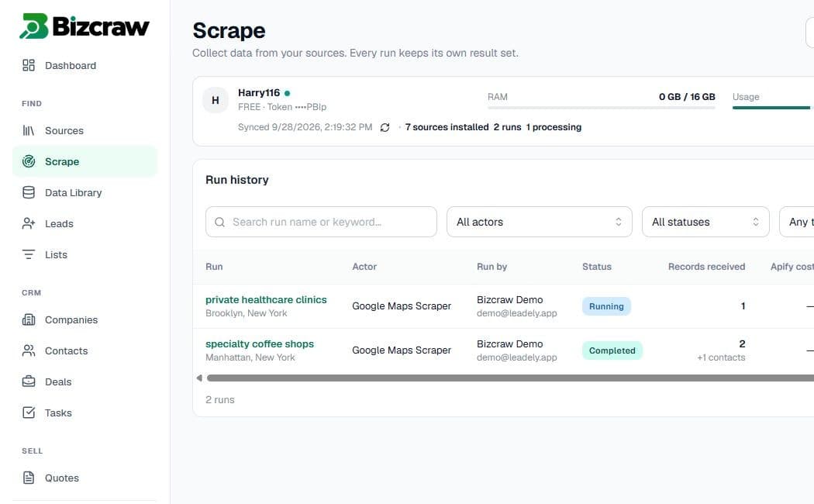Screen dimensions: 814x504
Task: Click the Records received column header
Action: (x=706, y=266)
